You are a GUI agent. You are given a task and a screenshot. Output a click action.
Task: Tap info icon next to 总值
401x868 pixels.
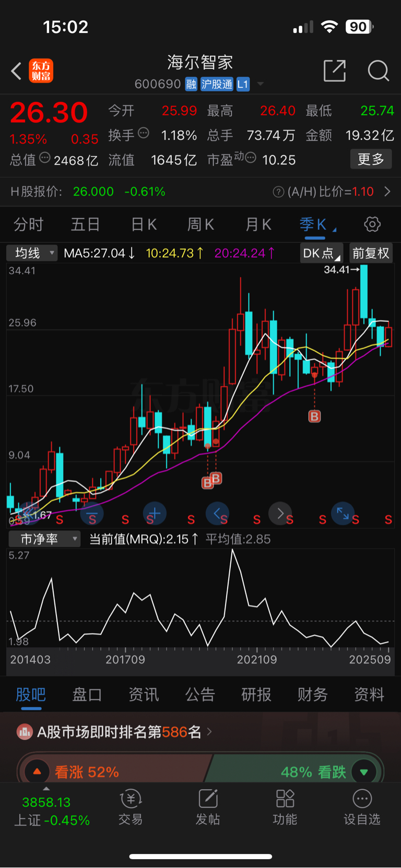[x=45, y=158]
